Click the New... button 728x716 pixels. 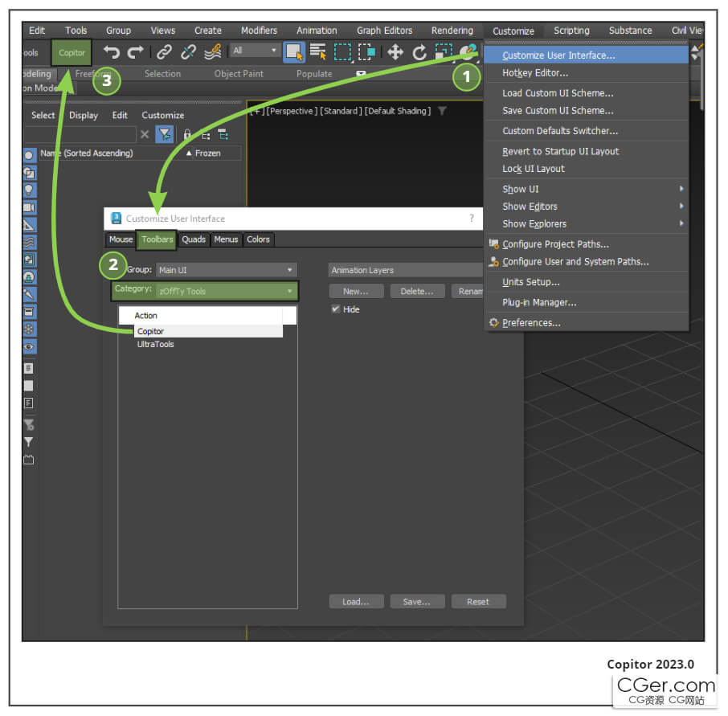coord(356,291)
